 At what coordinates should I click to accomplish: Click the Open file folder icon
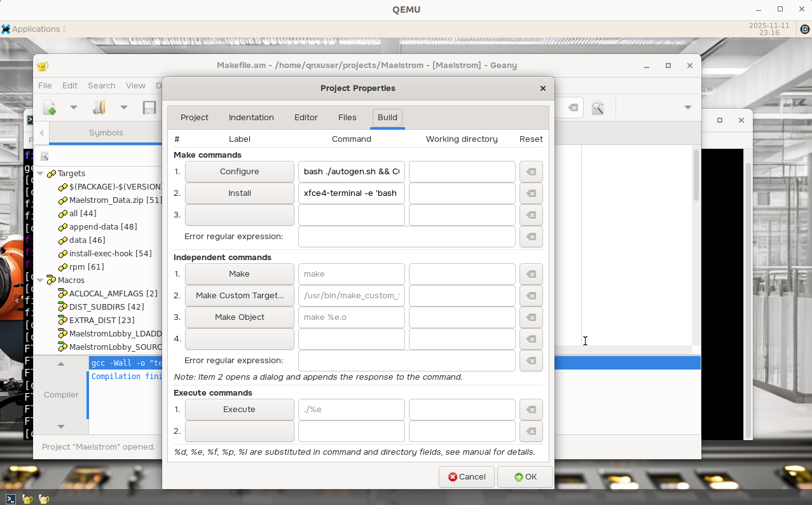pos(99,107)
